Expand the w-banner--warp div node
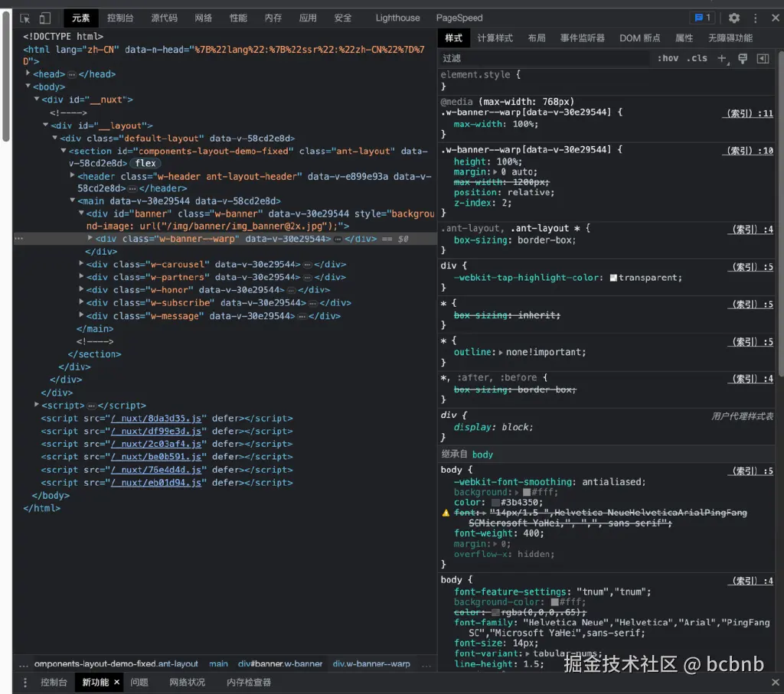Screen dimensions: 784x694 tap(90, 238)
